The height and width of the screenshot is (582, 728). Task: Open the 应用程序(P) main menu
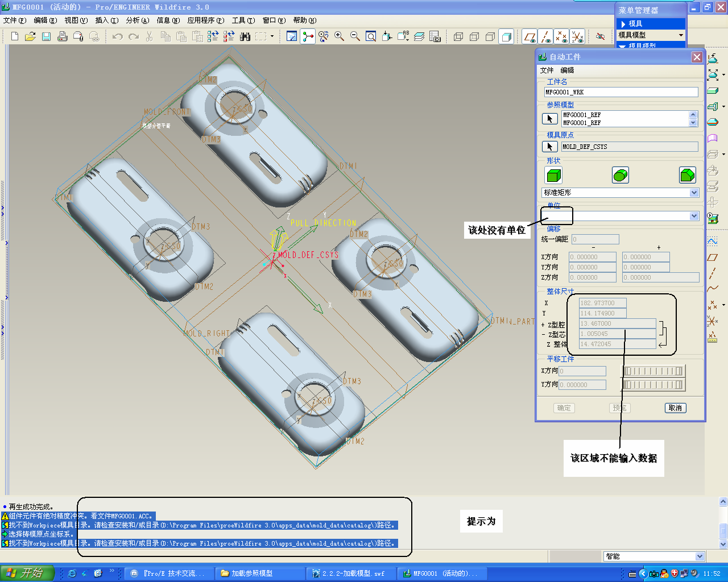(206, 20)
